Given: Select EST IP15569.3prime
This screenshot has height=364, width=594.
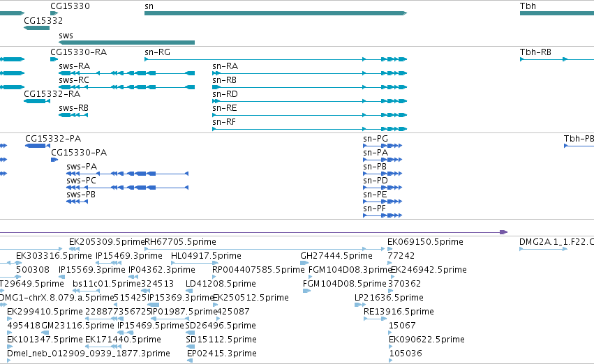Looking at the screenshot, I should coord(62,277).
